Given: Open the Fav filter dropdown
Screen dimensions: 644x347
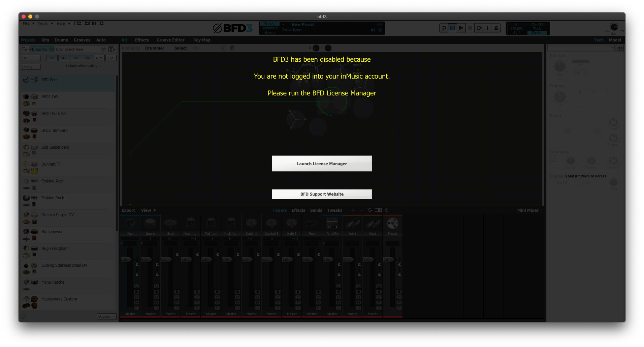Looking at the screenshot, I should click(x=31, y=58).
